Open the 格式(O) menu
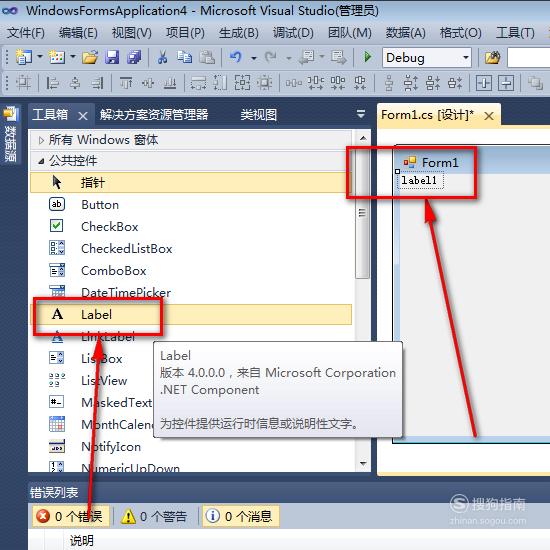550x550 pixels. [x=461, y=33]
